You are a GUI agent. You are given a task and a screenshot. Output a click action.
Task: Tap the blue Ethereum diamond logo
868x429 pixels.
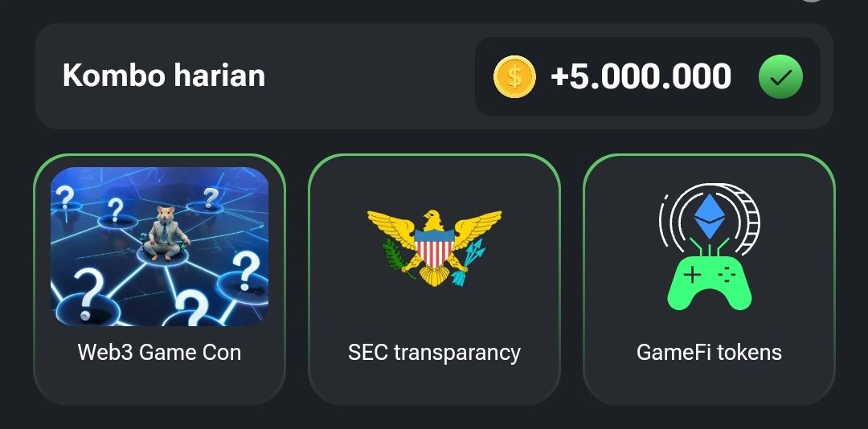coord(710,216)
